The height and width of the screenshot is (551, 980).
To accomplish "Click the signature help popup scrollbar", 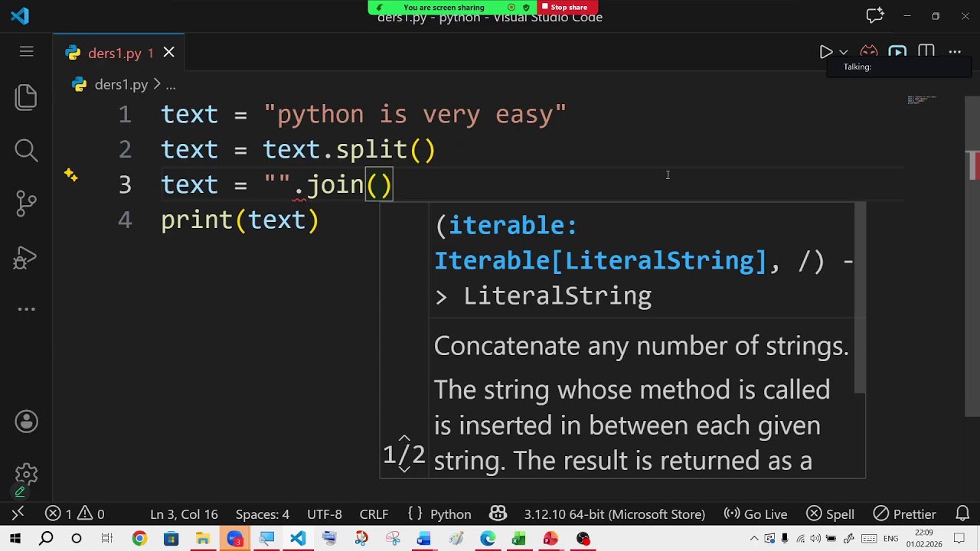I will [x=860, y=297].
